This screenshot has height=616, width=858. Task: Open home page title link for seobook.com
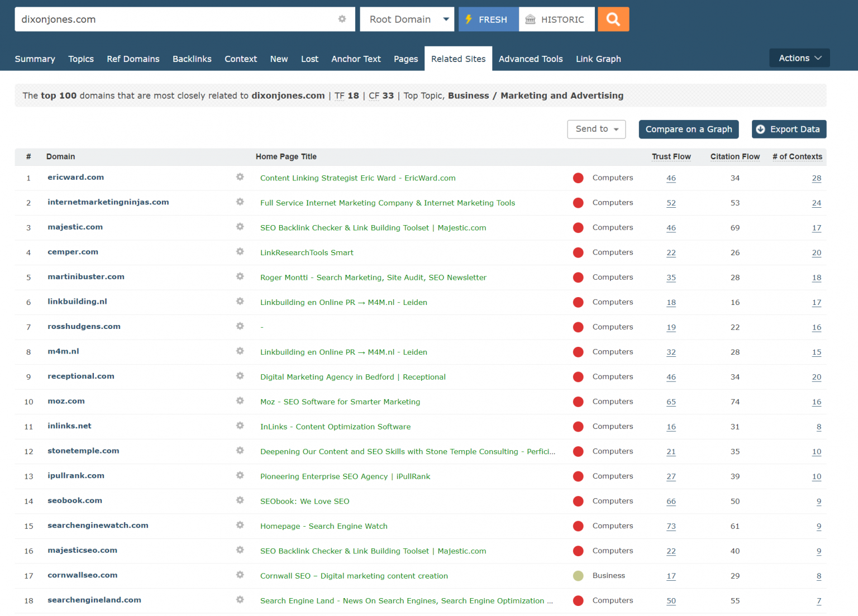tap(304, 501)
